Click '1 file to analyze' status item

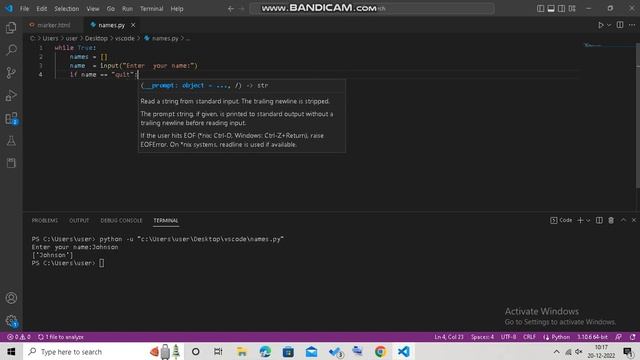click(61, 337)
